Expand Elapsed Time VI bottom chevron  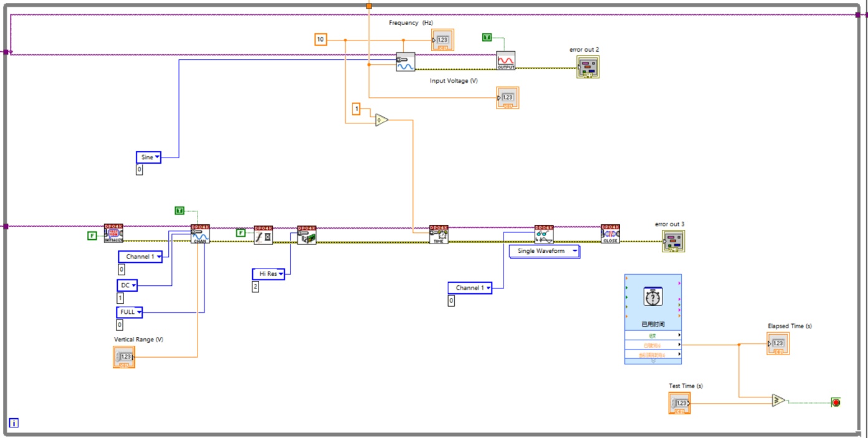[x=652, y=361]
